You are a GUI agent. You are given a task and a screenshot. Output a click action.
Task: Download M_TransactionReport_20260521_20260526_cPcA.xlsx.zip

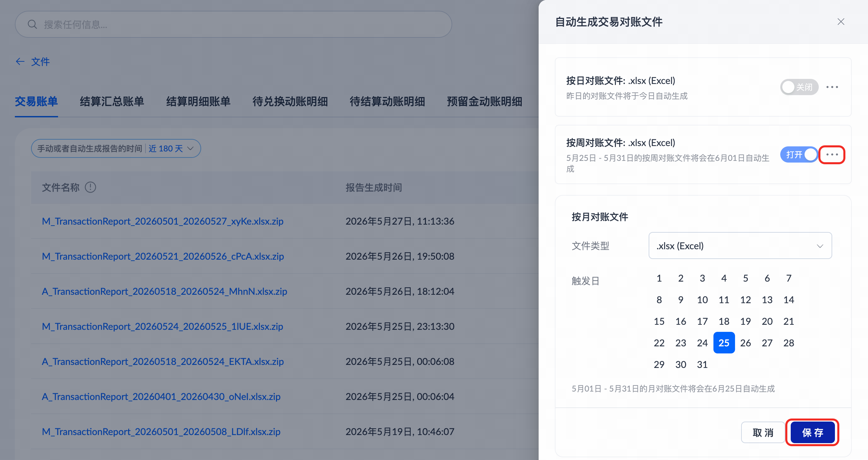[163, 256]
